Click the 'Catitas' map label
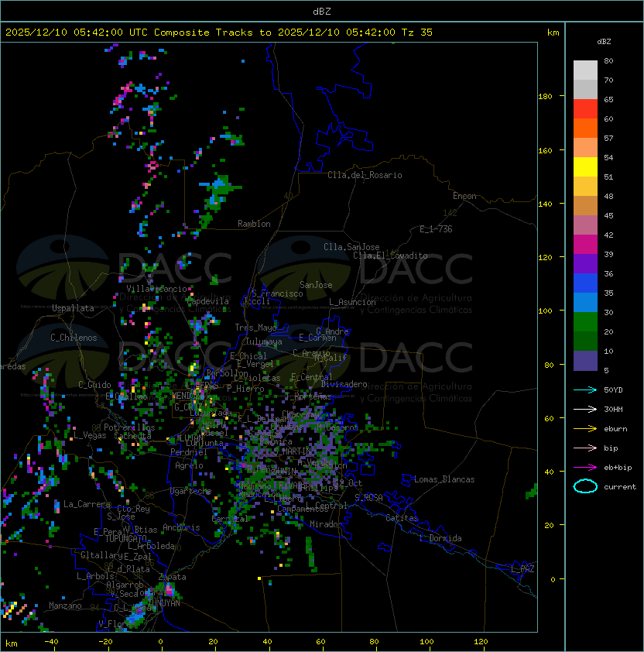Viewport: 644px width, 652px height. (x=402, y=518)
